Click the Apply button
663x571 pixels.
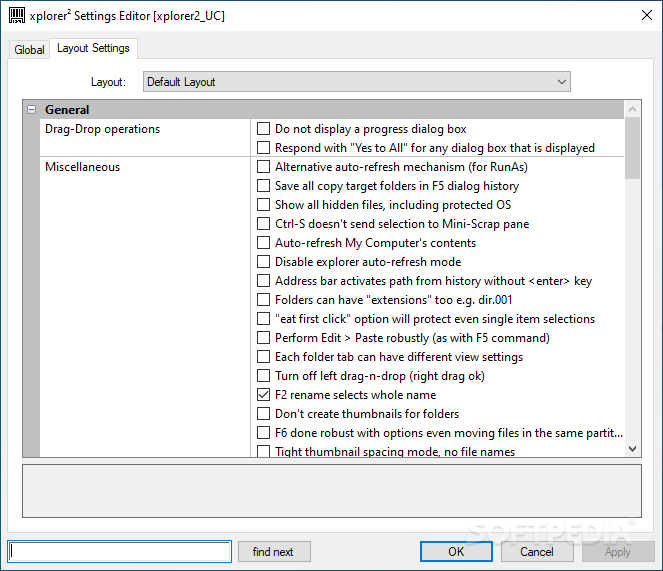[618, 552]
